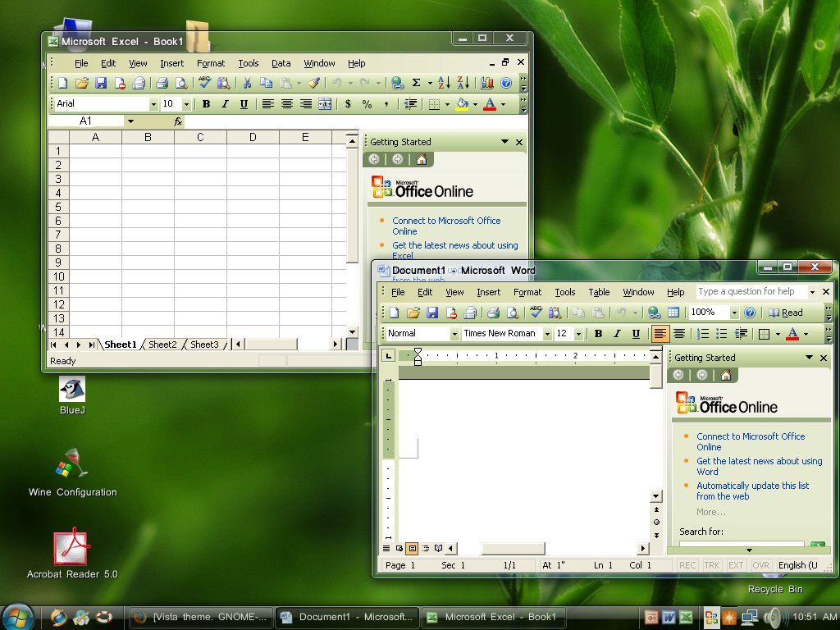Run spelling check in Excel toolbar
Image resolution: width=840 pixels, height=630 pixels.
(204, 83)
